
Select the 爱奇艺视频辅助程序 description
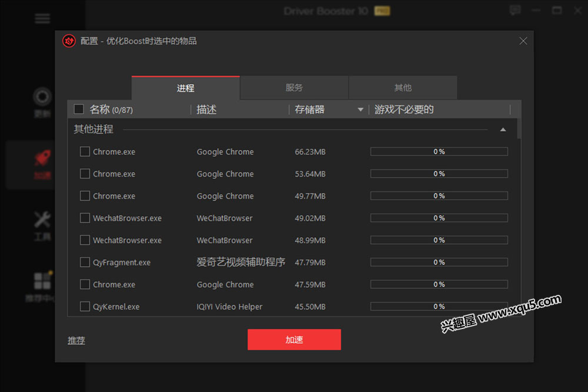[240, 262]
